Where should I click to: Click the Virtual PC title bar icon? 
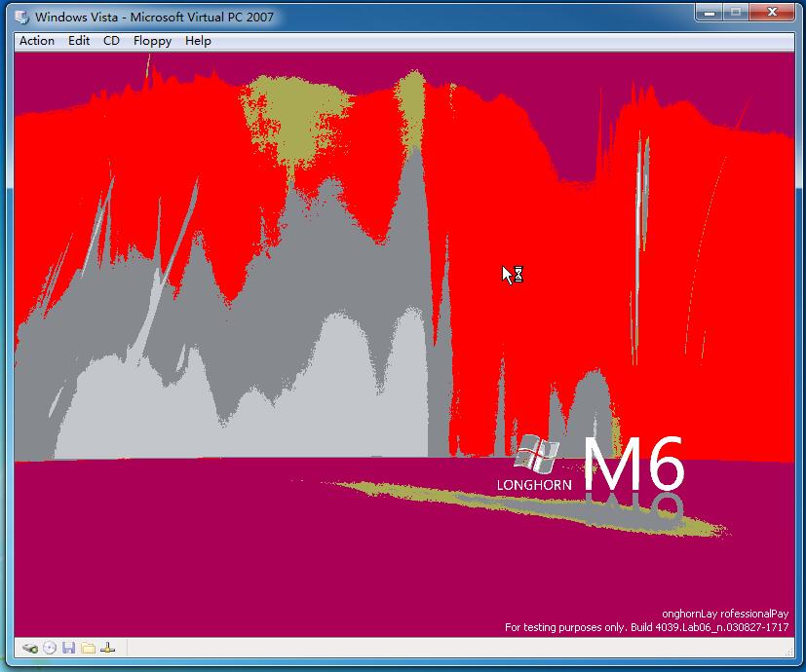coord(22,17)
